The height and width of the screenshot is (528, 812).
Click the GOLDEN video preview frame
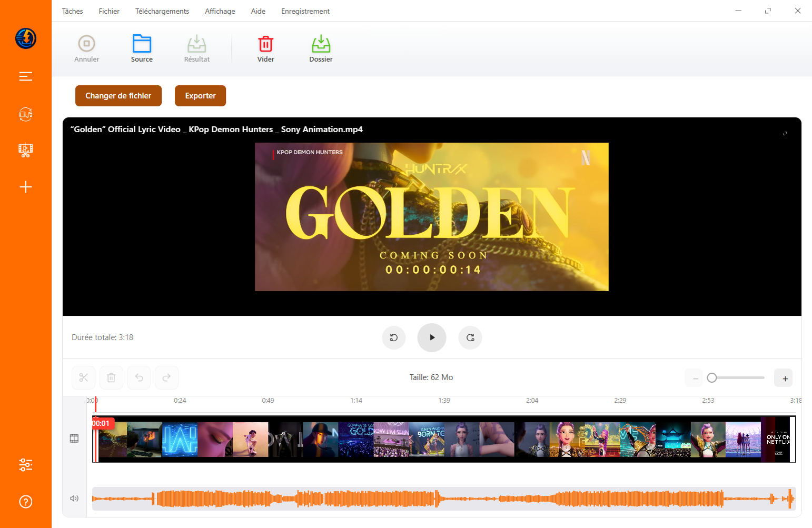(x=432, y=217)
